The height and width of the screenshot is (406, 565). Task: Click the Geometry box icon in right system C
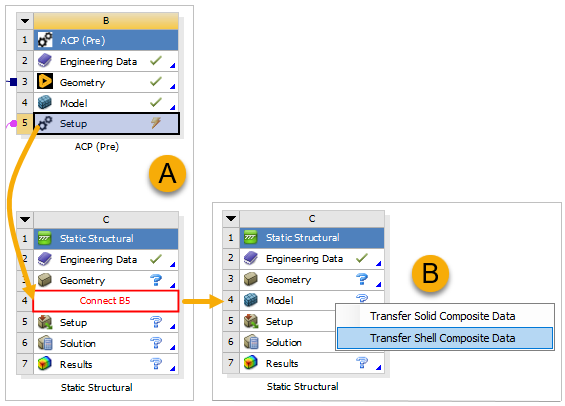[x=251, y=279]
